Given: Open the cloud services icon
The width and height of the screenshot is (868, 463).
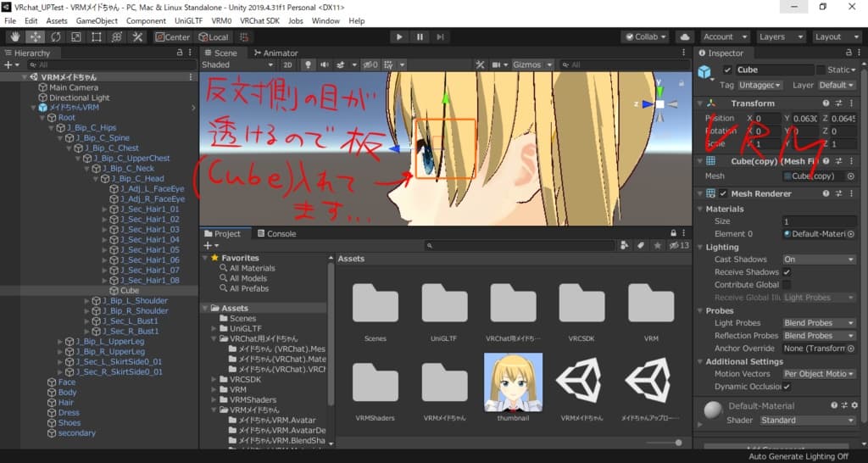Looking at the screenshot, I should pyautogui.click(x=685, y=37).
